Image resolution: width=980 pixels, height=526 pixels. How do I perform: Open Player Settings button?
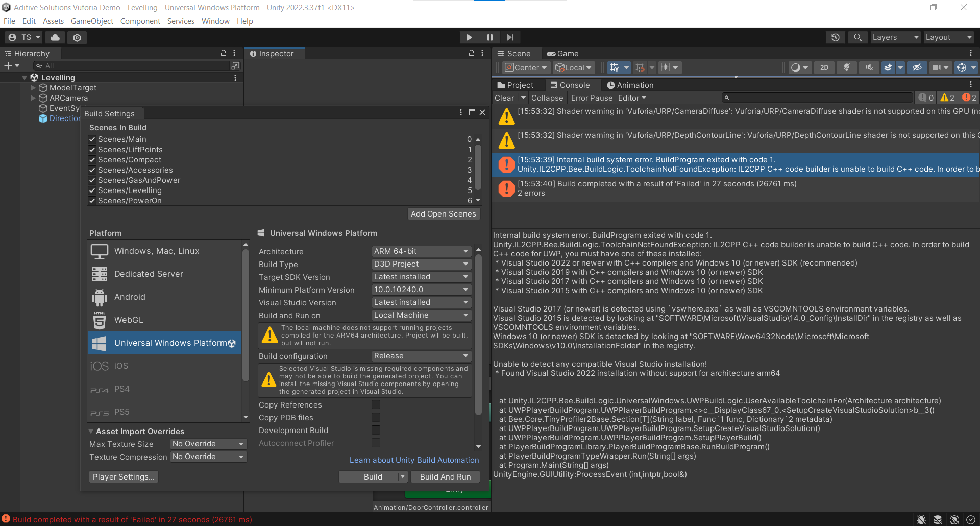pyautogui.click(x=124, y=476)
